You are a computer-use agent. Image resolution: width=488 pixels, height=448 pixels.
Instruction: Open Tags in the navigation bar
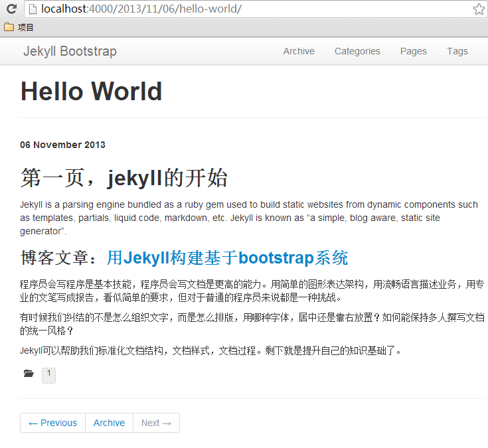(x=457, y=51)
